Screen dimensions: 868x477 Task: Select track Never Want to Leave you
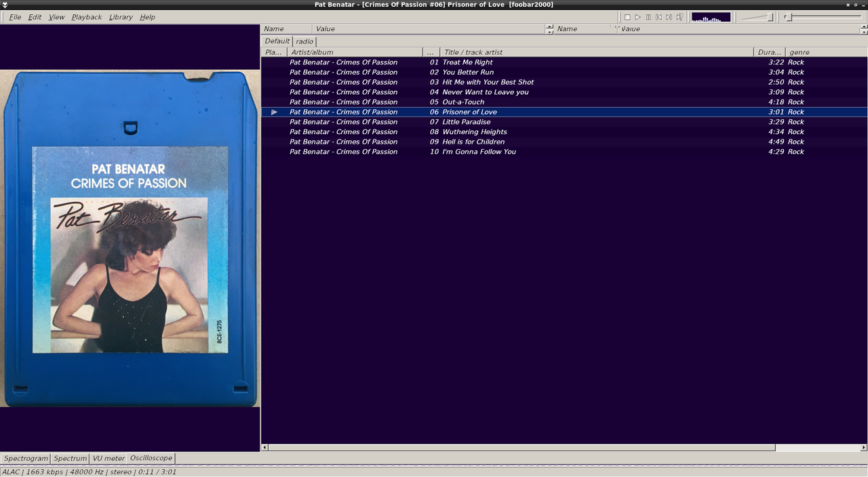(x=564, y=92)
